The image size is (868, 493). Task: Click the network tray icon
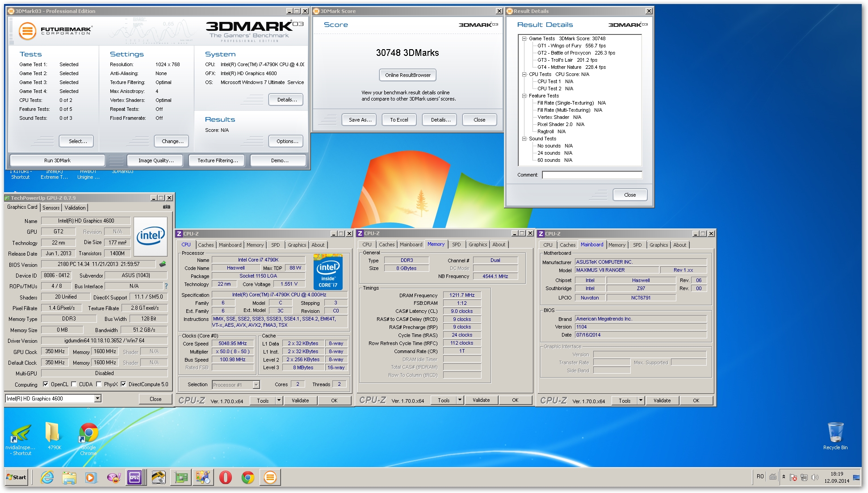tap(804, 477)
